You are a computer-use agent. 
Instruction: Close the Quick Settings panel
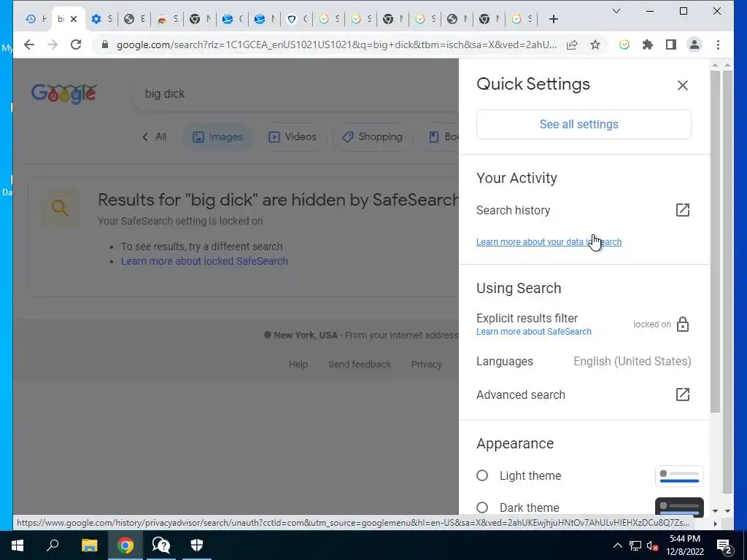click(x=682, y=85)
